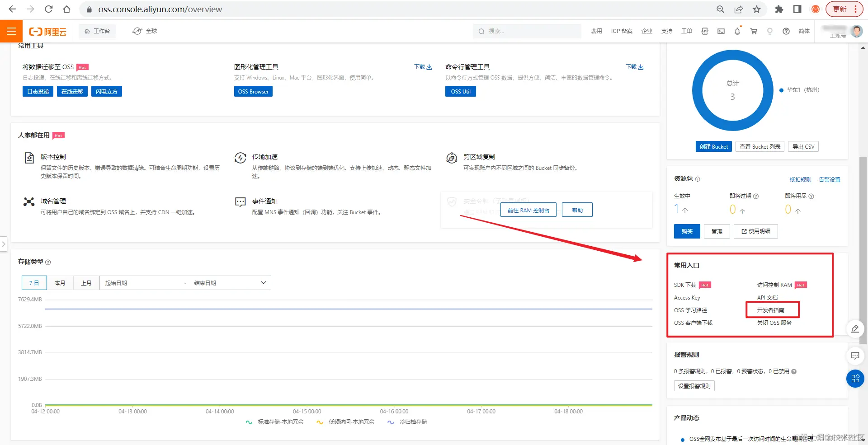
Task: Click the 前往 RAM 控制台 button
Action: pyautogui.click(x=528, y=210)
